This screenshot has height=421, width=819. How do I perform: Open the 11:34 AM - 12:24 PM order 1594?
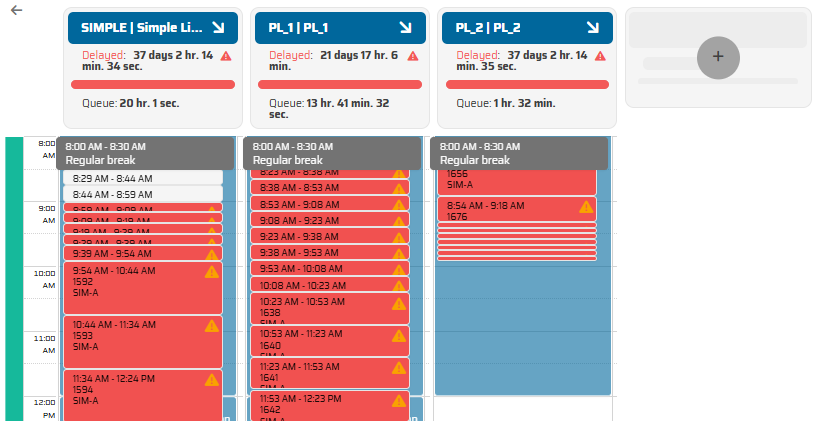pyautogui.click(x=130, y=390)
